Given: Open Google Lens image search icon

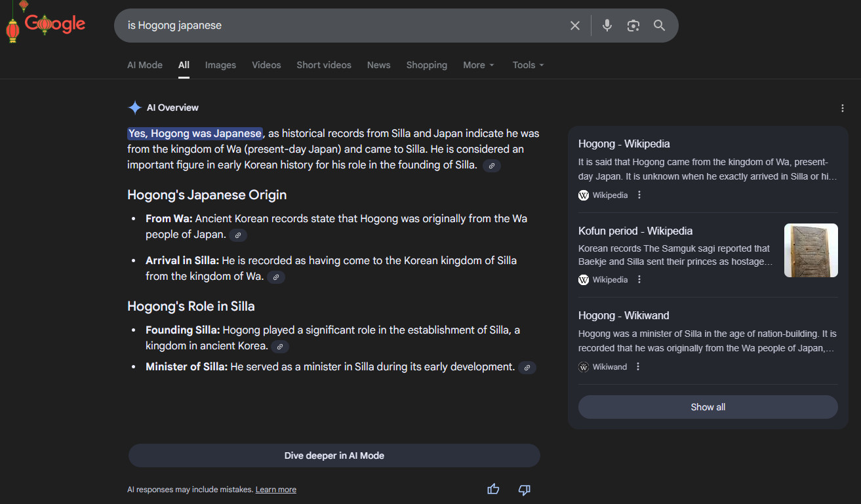Looking at the screenshot, I should [633, 26].
